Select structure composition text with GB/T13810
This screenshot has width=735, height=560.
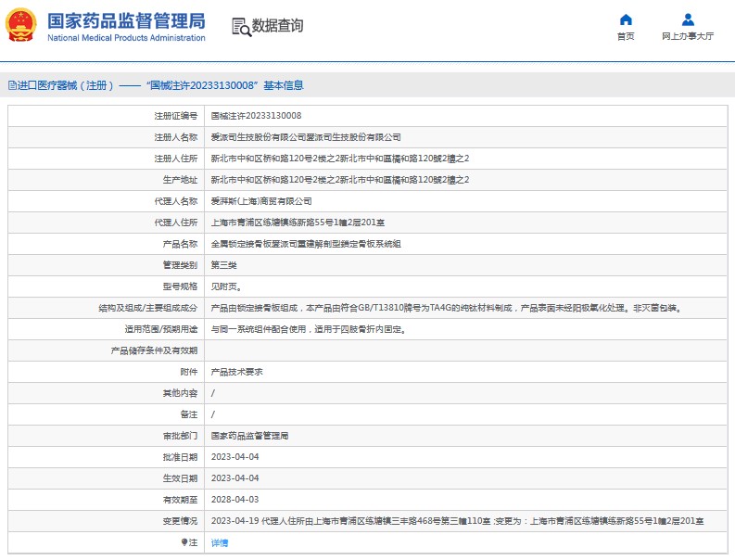coord(447,308)
